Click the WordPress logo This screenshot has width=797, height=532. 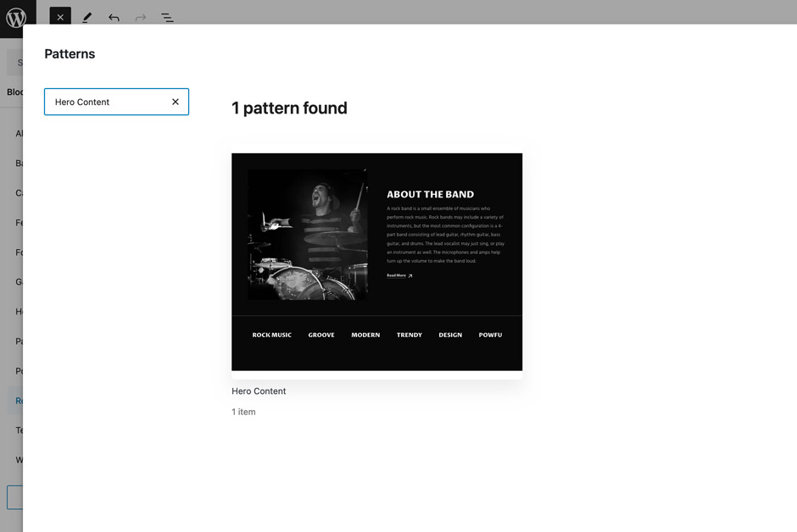coord(16,17)
